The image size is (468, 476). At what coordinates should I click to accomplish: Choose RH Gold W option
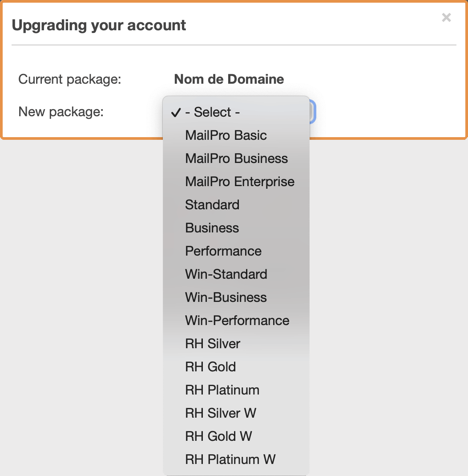[236, 436]
